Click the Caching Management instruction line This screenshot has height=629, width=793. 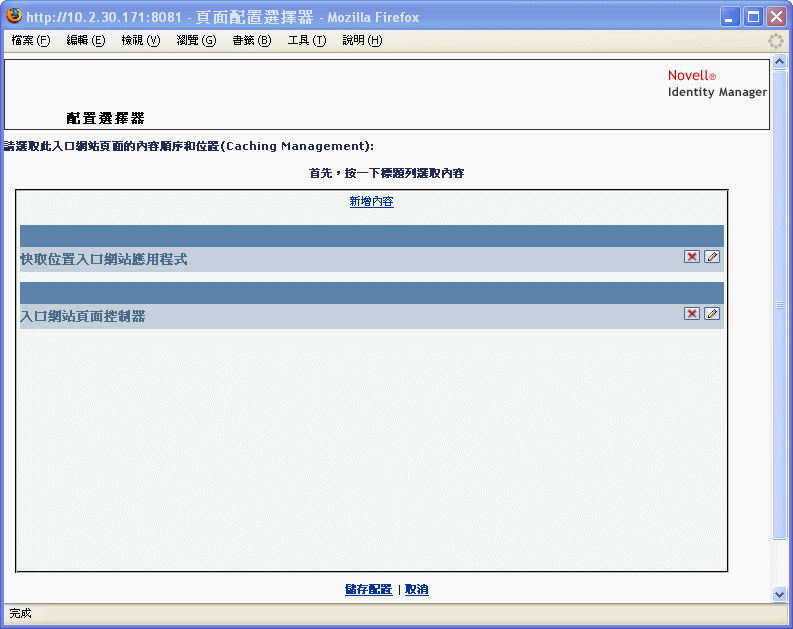pyautogui.click(x=189, y=146)
